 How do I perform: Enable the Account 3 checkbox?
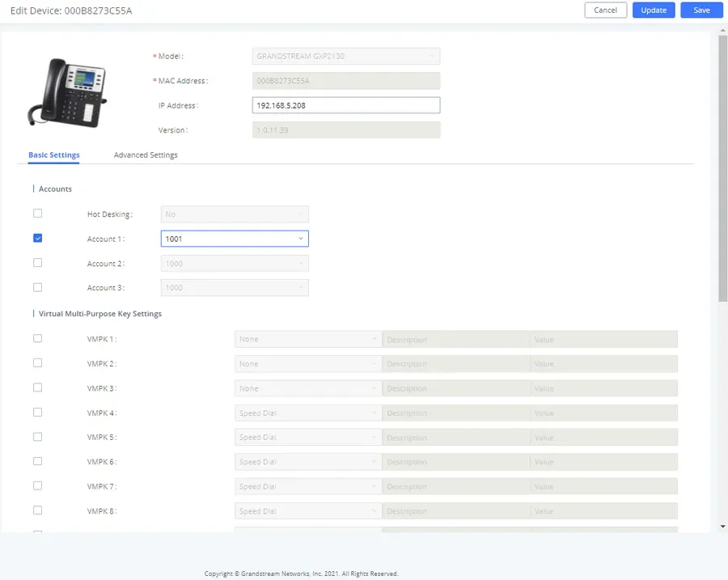[37, 287]
